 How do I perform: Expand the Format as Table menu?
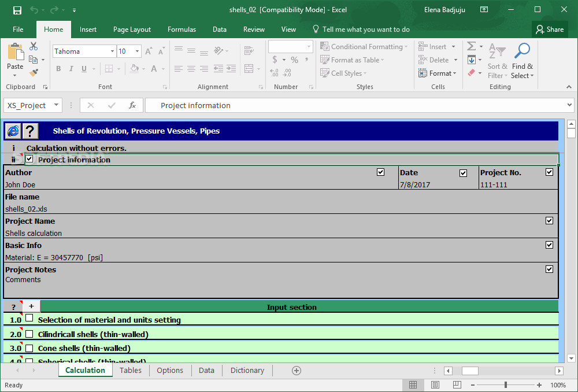pyautogui.click(x=352, y=60)
